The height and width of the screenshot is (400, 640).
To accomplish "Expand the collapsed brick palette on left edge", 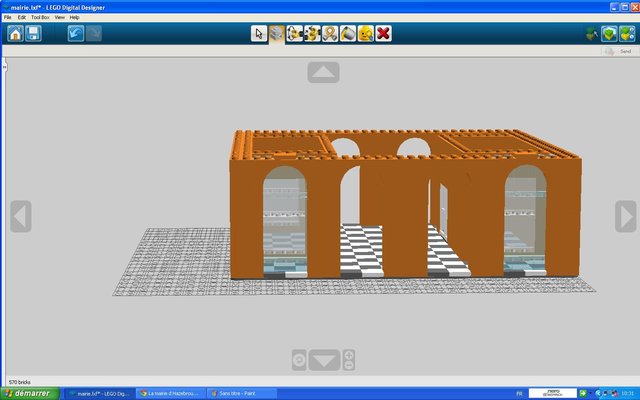I will [4, 65].
